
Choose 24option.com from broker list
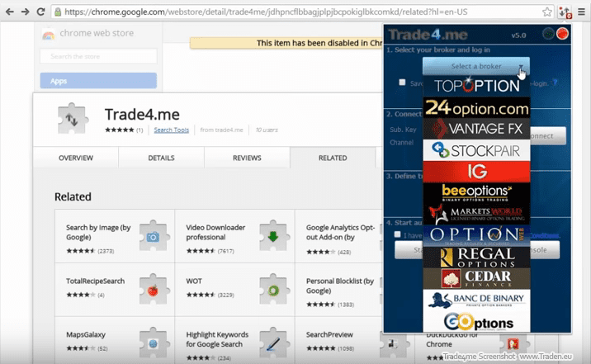pos(476,108)
